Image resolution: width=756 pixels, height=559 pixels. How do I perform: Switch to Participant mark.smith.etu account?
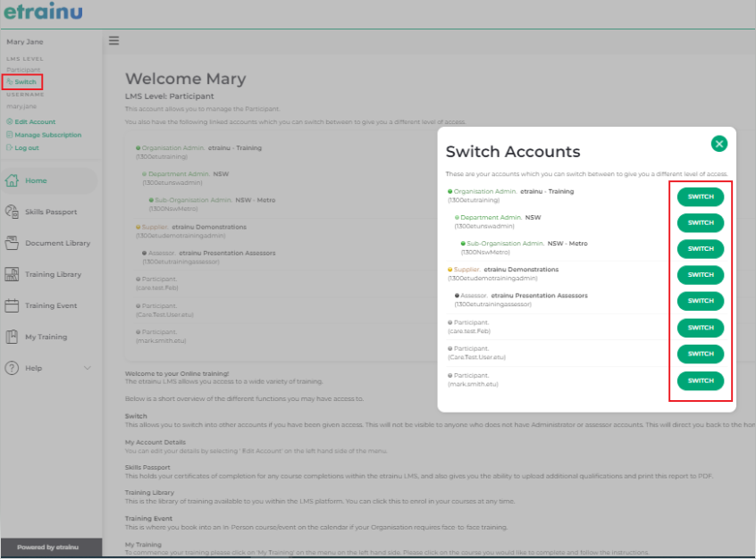tap(700, 380)
